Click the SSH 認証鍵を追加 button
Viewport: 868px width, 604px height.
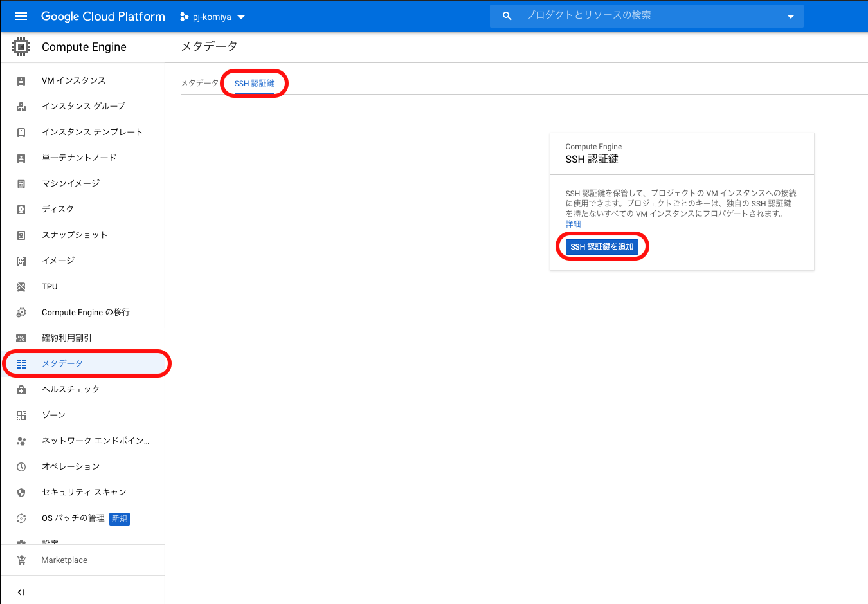tap(602, 246)
